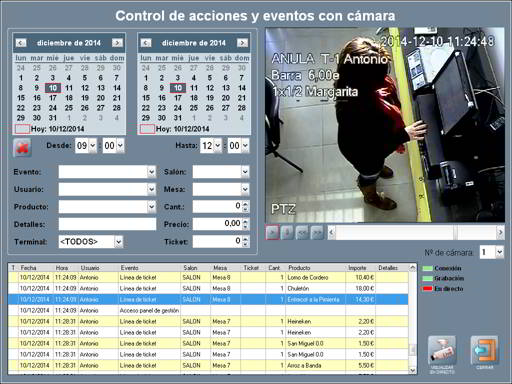Open the Nº de cámara dropdown
The height and width of the screenshot is (384, 512).
(x=499, y=252)
